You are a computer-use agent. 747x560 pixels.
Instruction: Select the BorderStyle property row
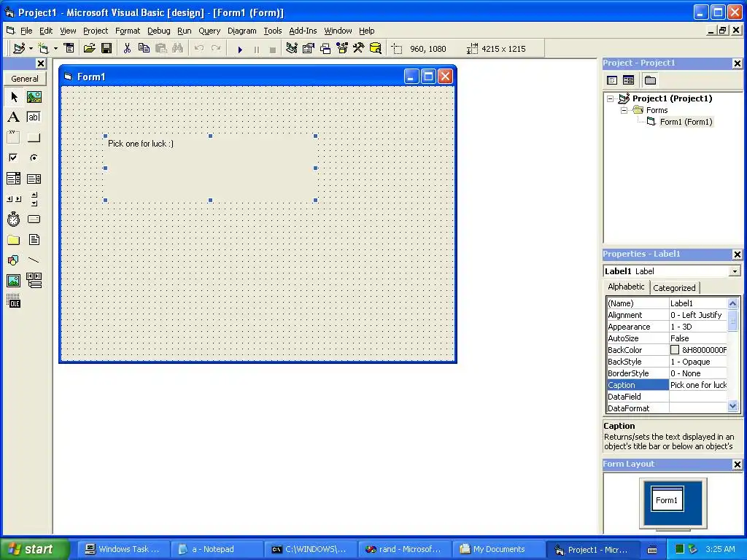(x=667, y=373)
